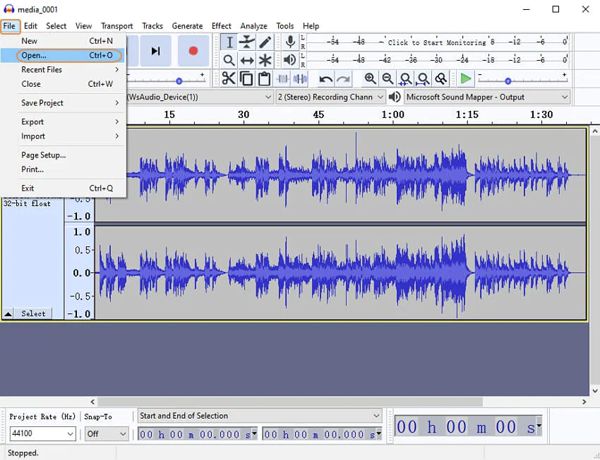Click the speaker icon beside the output device

[395, 97]
